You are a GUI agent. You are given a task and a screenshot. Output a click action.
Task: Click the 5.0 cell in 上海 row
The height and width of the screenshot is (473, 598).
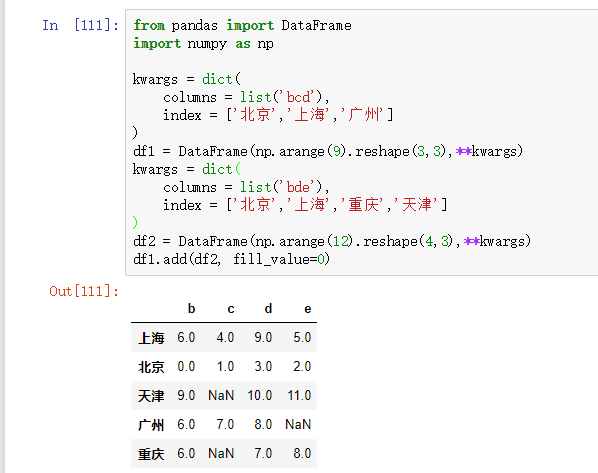click(302, 338)
